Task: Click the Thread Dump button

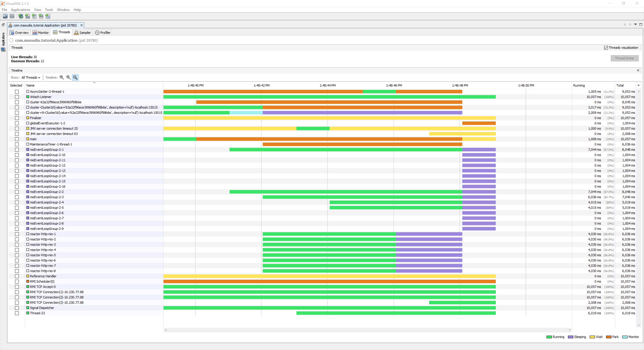Action: pyautogui.click(x=624, y=58)
